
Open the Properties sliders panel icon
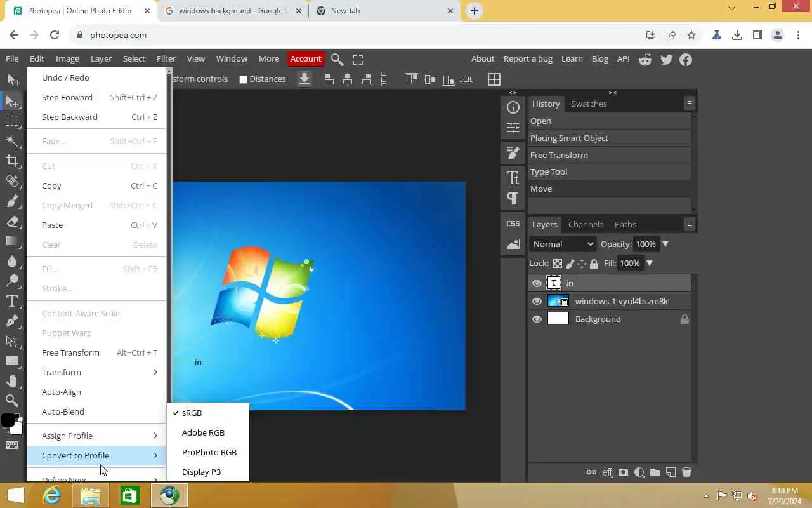click(x=513, y=128)
